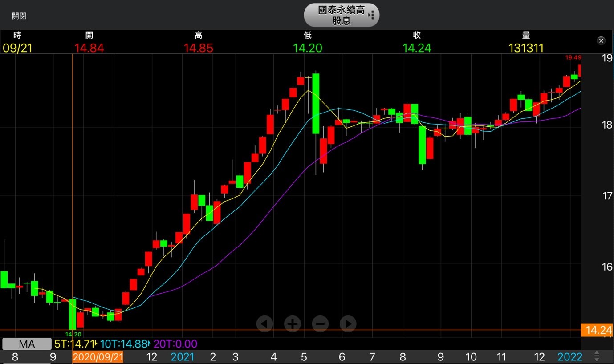This screenshot has width=614, height=364.
Task: Click the up/down stepper at the bottom right
Action: click(x=597, y=356)
